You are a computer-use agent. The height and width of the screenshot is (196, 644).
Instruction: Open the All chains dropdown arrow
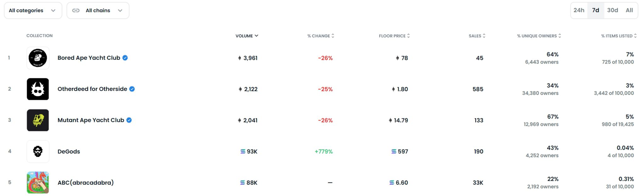(x=120, y=10)
